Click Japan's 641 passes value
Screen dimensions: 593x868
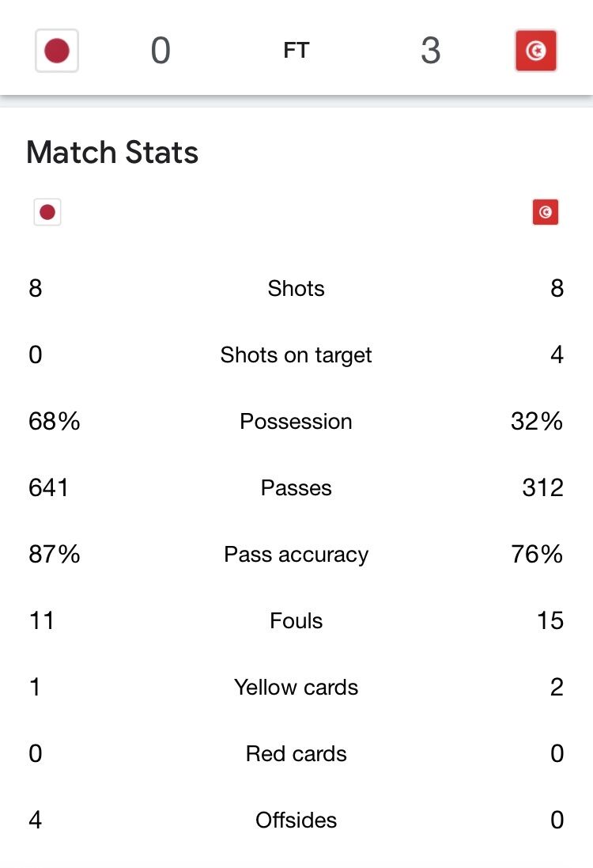(49, 487)
